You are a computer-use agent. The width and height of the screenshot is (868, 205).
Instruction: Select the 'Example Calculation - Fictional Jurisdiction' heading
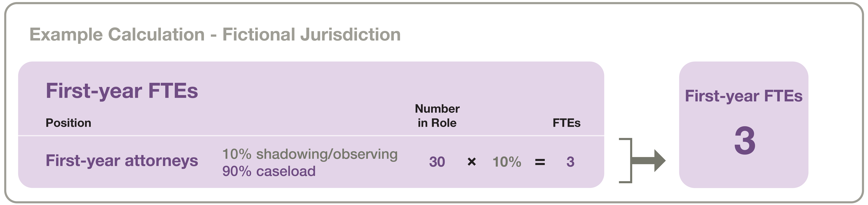click(215, 34)
